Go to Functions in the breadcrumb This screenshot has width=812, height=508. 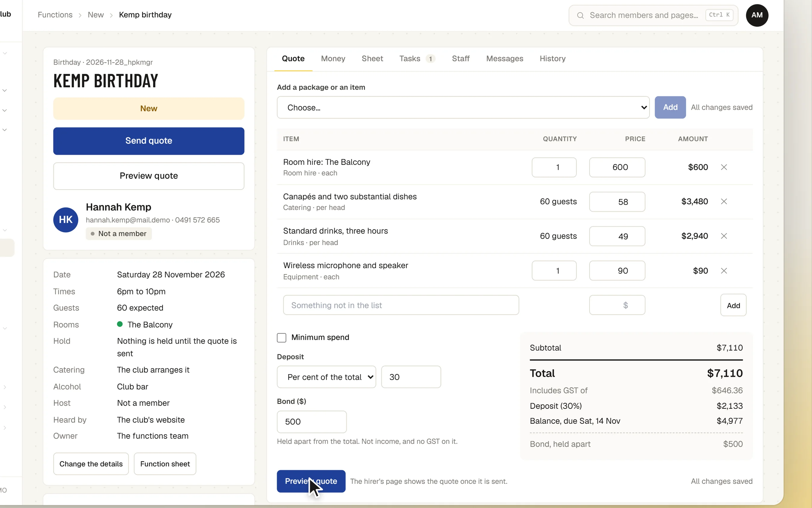click(x=55, y=15)
